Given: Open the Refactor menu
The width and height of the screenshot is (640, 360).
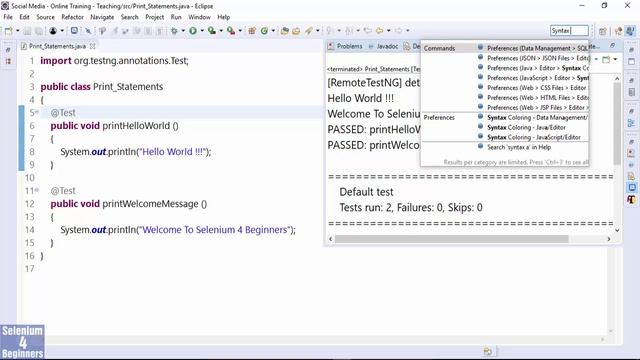Looking at the screenshot, I should tap(72, 17).
